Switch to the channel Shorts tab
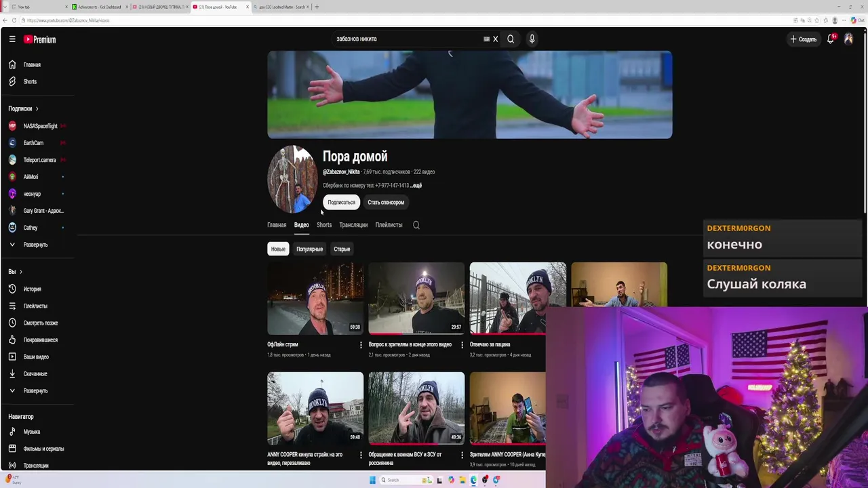The height and width of the screenshot is (488, 868). (x=324, y=225)
